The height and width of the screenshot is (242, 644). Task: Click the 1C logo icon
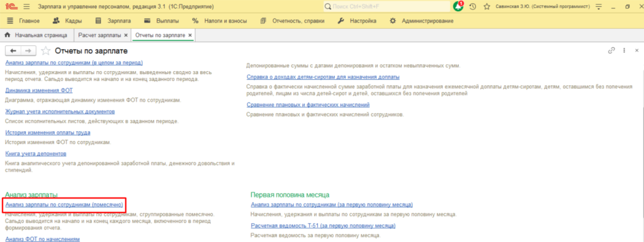pos(11,6)
